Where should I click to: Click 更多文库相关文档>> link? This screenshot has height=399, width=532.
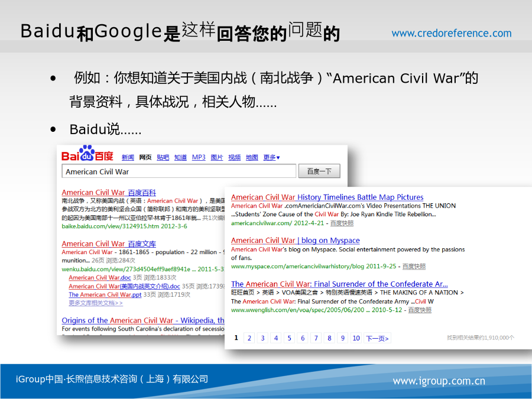tap(96, 303)
